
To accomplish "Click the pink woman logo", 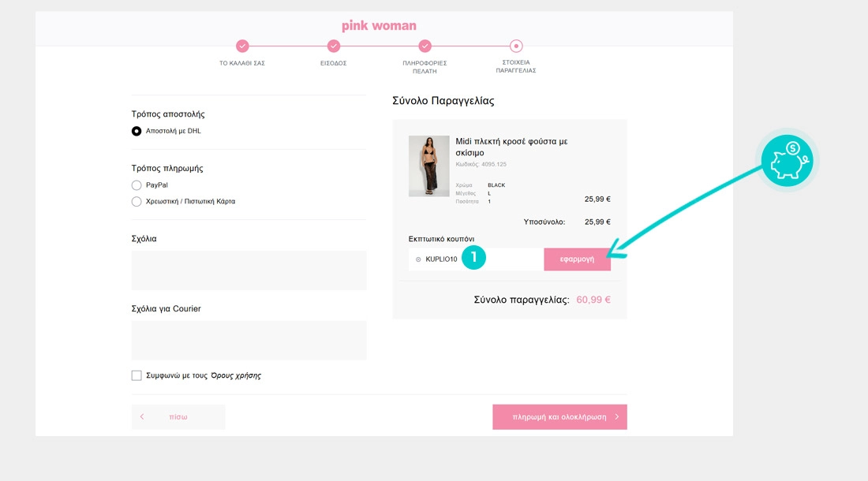I will pyautogui.click(x=379, y=26).
